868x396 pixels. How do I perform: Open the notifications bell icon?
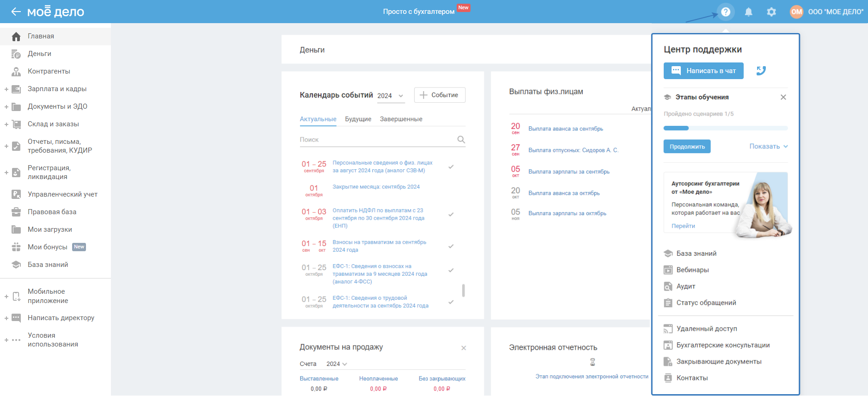pyautogui.click(x=749, y=12)
